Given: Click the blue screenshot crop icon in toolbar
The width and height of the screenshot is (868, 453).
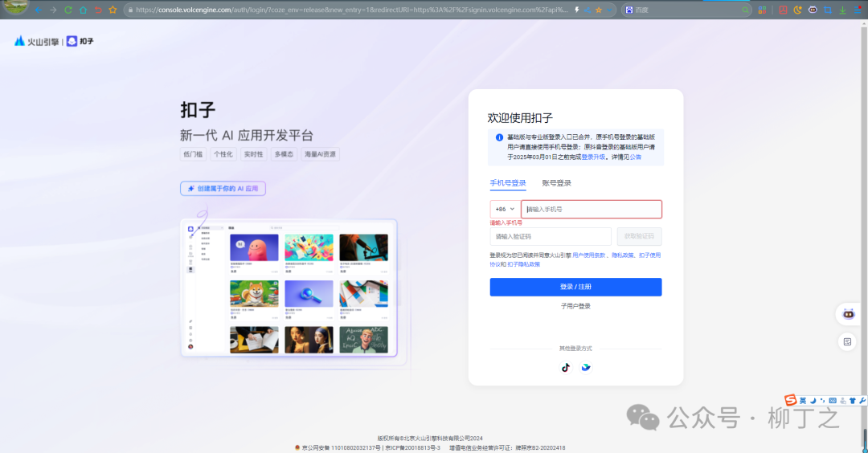Looking at the screenshot, I should 828,10.
